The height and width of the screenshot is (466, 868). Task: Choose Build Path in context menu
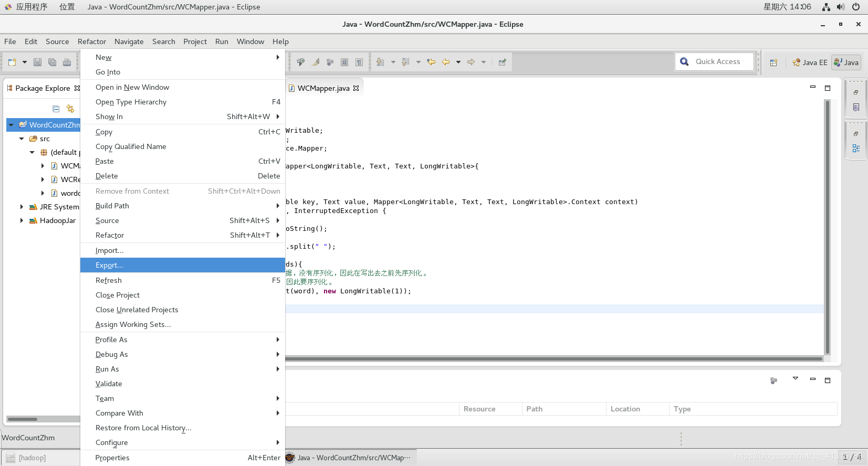[182, 206]
